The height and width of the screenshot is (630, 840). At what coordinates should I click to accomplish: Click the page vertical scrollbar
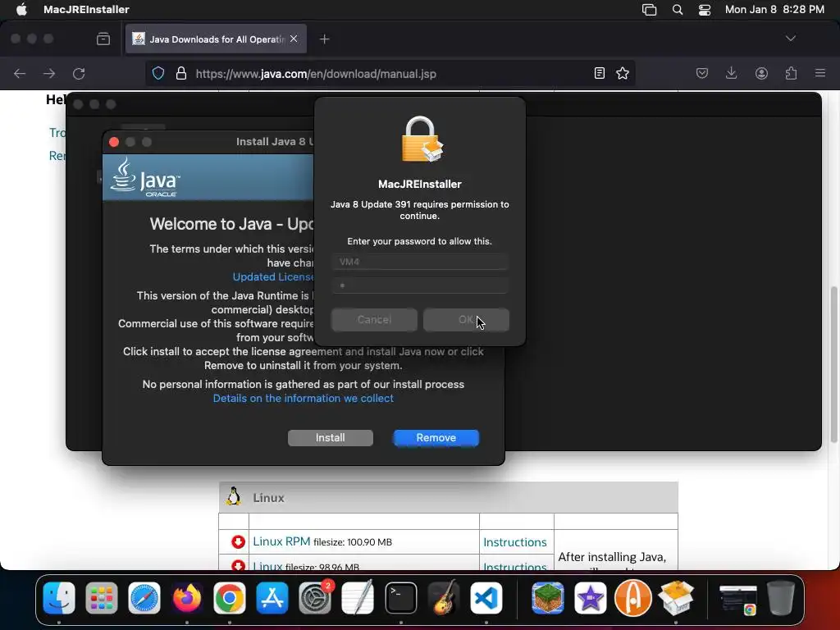(833, 364)
